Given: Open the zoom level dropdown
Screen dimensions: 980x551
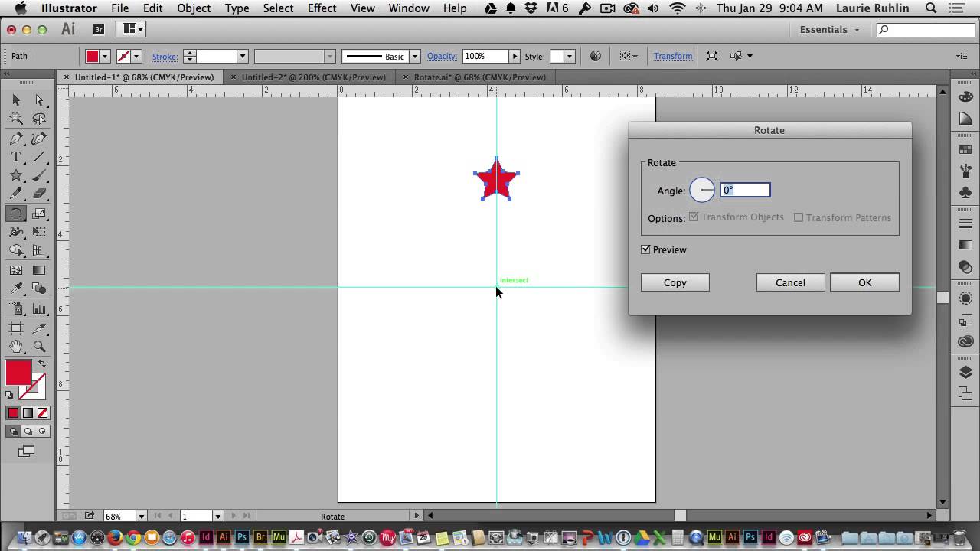Looking at the screenshot, I should point(140,517).
